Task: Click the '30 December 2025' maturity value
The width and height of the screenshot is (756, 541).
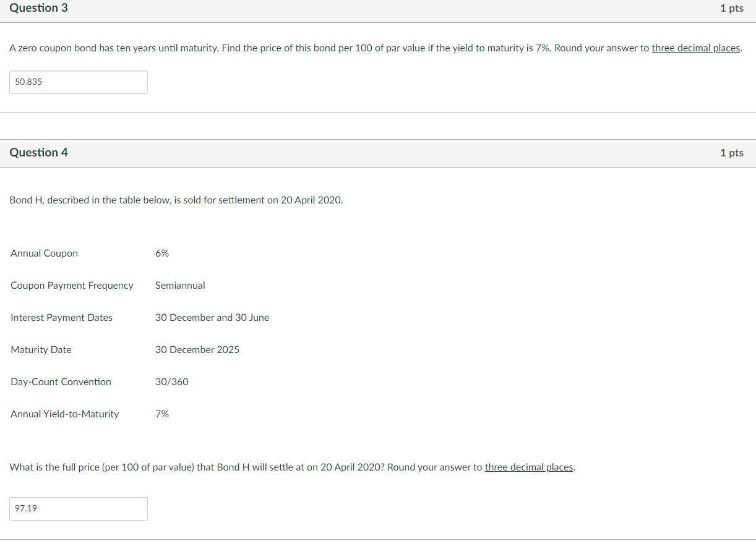Action: 197,350
